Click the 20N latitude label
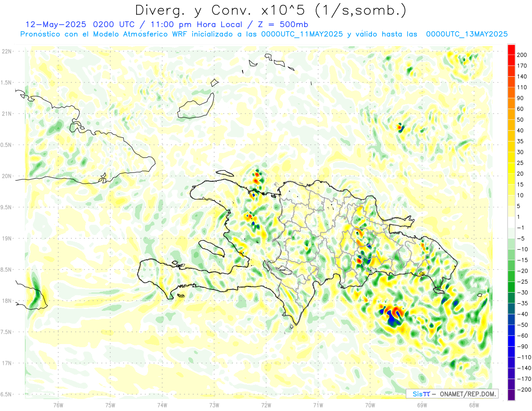This screenshot has height=411, width=532. [7, 176]
